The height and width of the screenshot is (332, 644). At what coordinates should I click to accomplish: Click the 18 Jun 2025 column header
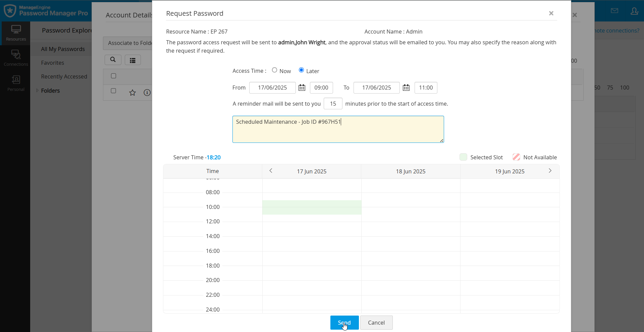[411, 171]
